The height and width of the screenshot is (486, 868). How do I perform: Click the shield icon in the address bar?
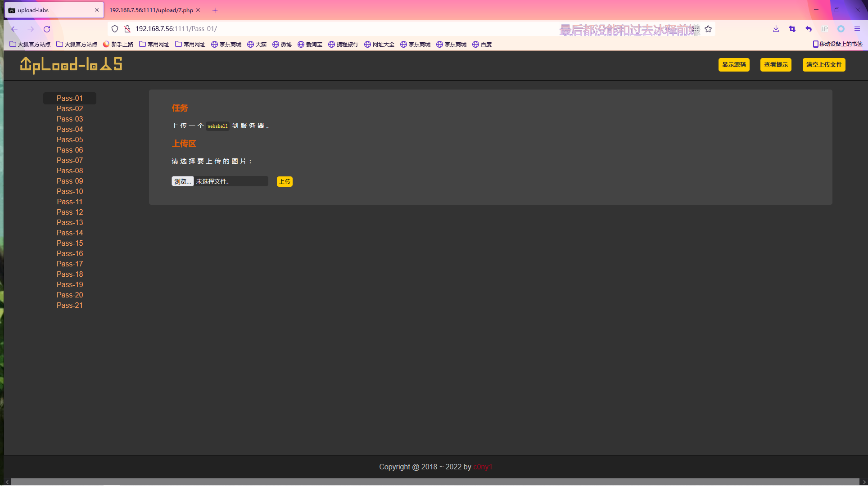tap(115, 28)
